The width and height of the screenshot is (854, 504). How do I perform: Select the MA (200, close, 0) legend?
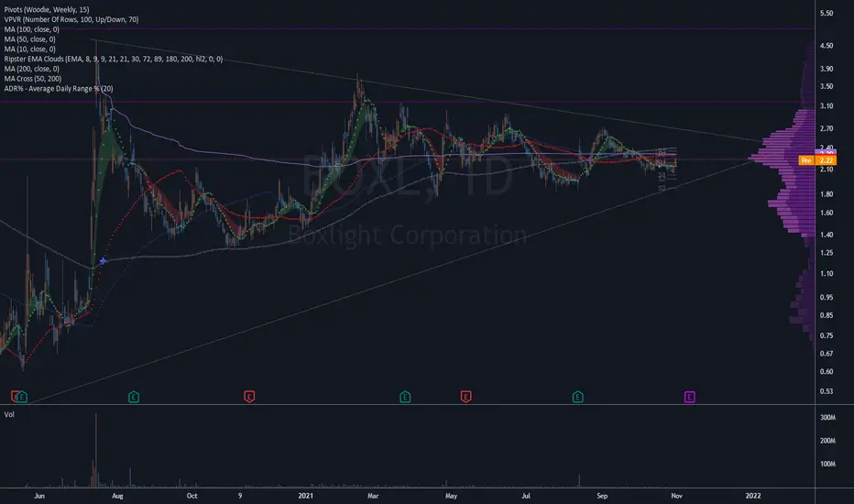tap(31, 69)
